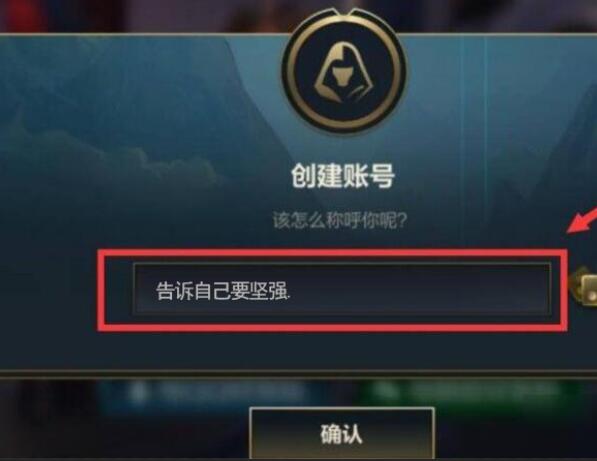The image size is (597, 461).
Task: Click the 创建账号 dialog title
Action: pos(343,176)
